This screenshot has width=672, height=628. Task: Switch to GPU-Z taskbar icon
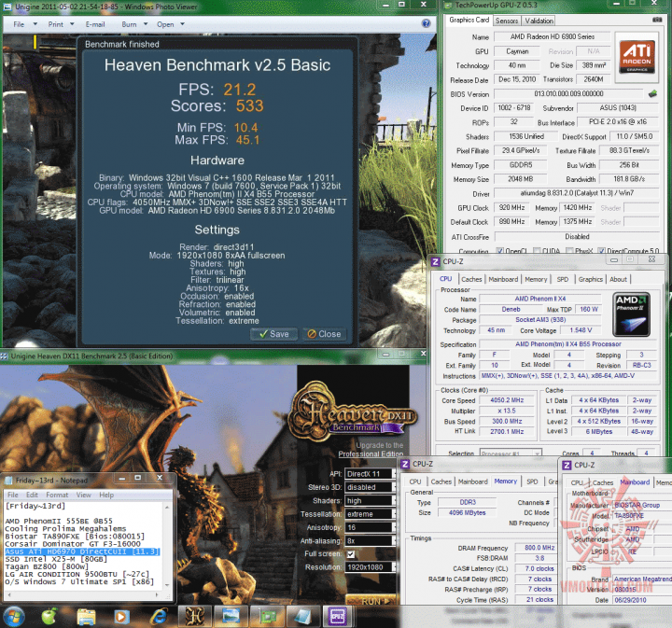tap(267, 617)
